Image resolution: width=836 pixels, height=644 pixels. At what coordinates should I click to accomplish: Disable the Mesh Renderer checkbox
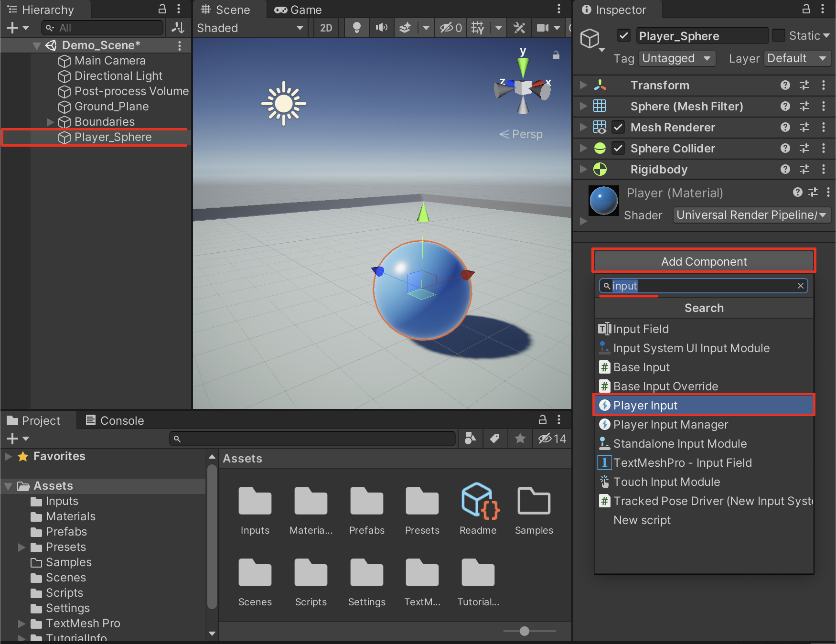tap(618, 127)
